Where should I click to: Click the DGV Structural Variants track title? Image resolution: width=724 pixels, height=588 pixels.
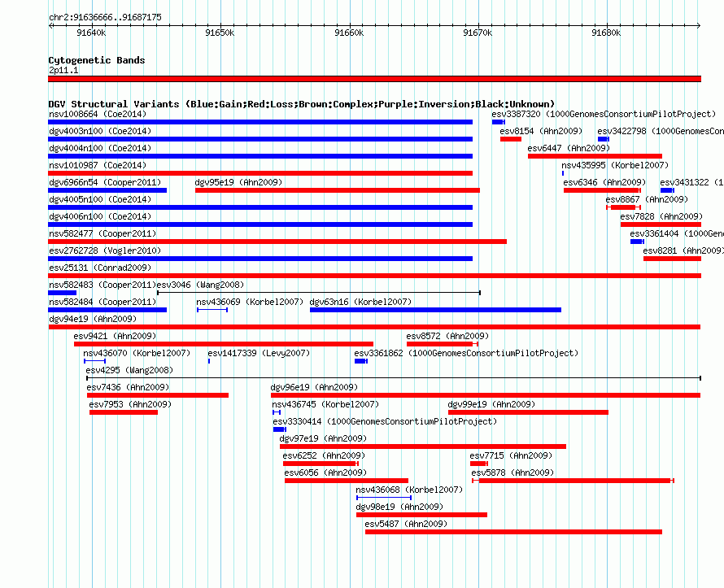pos(302,104)
